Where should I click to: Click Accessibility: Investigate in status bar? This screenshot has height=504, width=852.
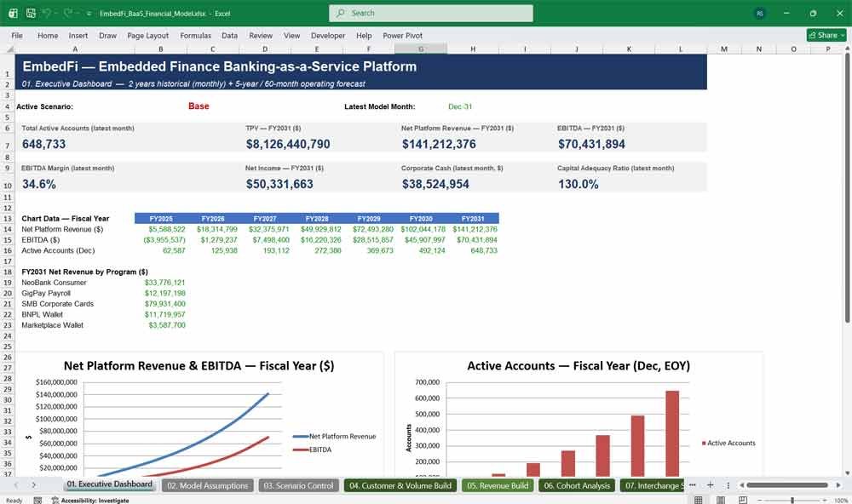(x=90, y=501)
